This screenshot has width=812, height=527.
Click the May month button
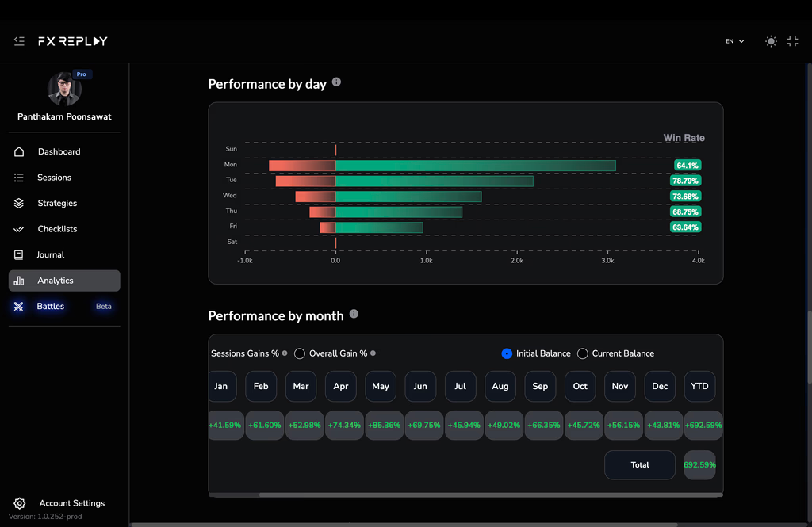tap(380, 386)
